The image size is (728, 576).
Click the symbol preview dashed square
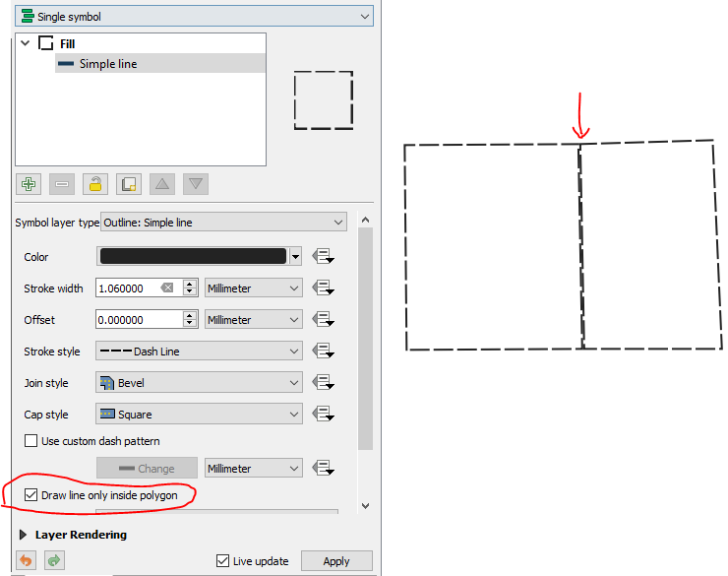coord(324,99)
